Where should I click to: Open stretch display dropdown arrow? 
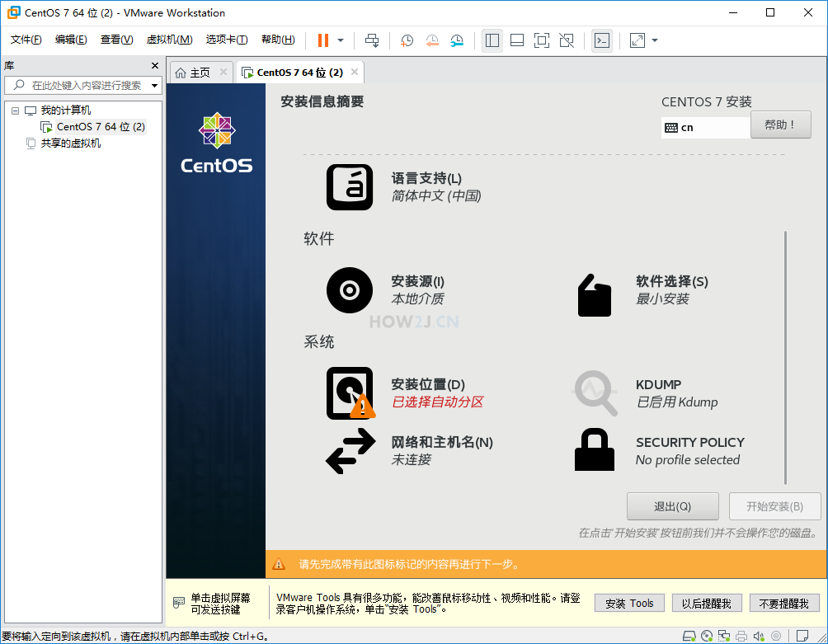(655, 40)
